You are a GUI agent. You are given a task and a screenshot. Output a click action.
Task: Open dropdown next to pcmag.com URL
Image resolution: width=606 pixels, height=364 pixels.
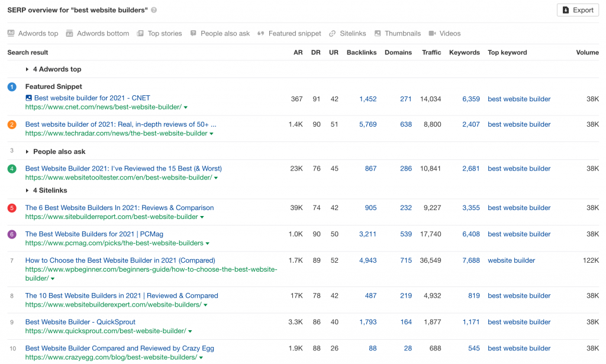pyautogui.click(x=208, y=243)
